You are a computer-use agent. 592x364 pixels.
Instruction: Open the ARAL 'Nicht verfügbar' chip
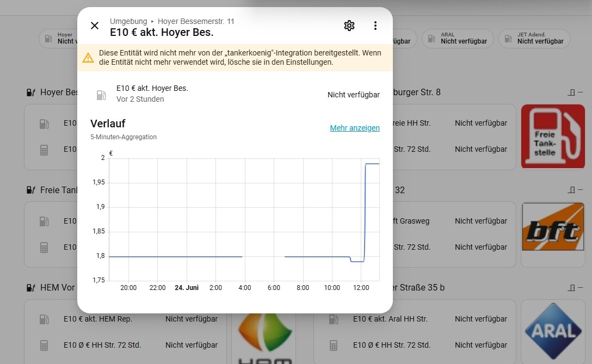(x=458, y=39)
